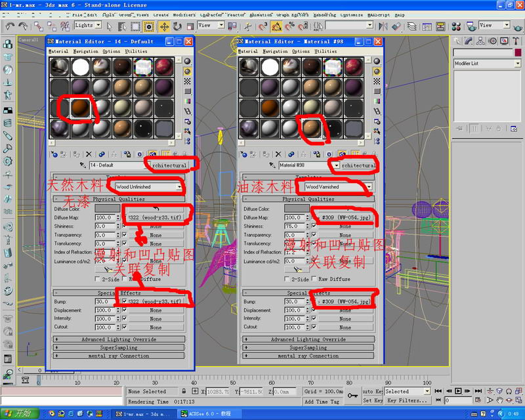Click the Play Animation control
Image resolution: width=525 pixels, height=420 pixels.
(458, 391)
